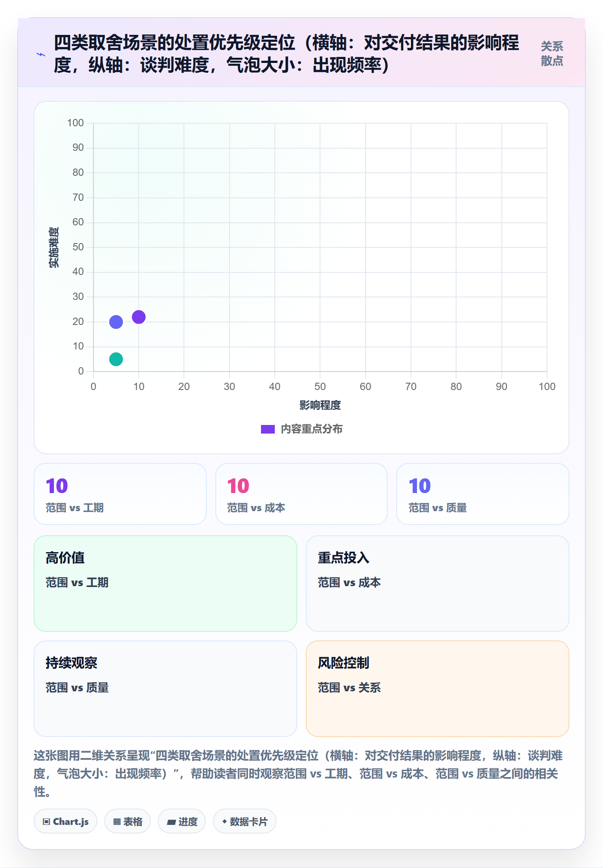Click the blue scatter bubble at y=20

coord(116,322)
